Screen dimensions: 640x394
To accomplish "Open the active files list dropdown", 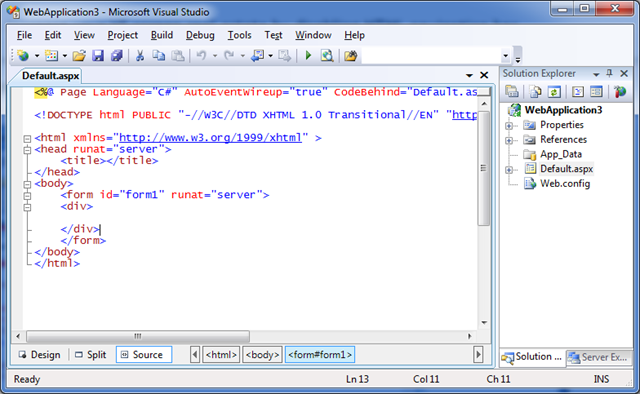I will click(469, 76).
